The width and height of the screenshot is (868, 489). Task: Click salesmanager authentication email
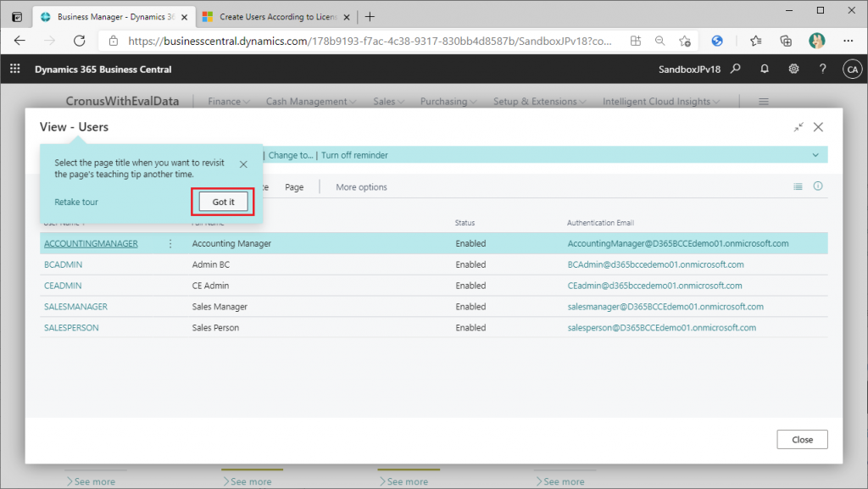[x=665, y=307]
